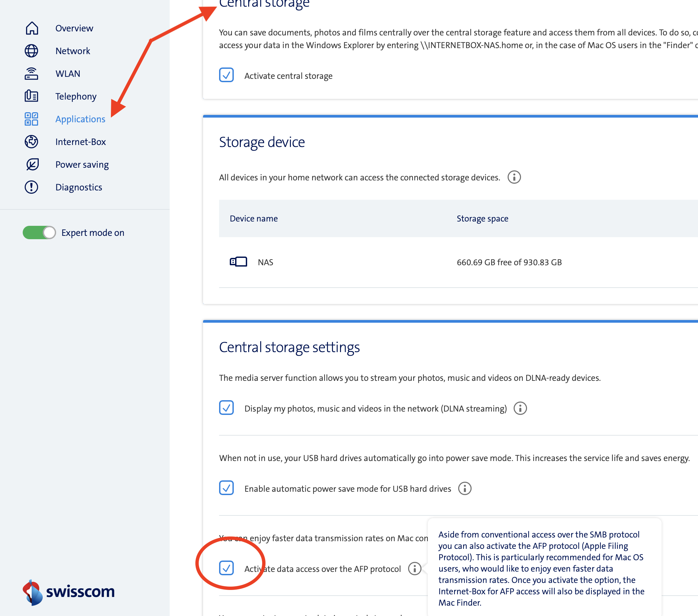The image size is (698, 616).
Task: Click the Overview house icon
Action: pyautogui.click(x=32, y=28)
